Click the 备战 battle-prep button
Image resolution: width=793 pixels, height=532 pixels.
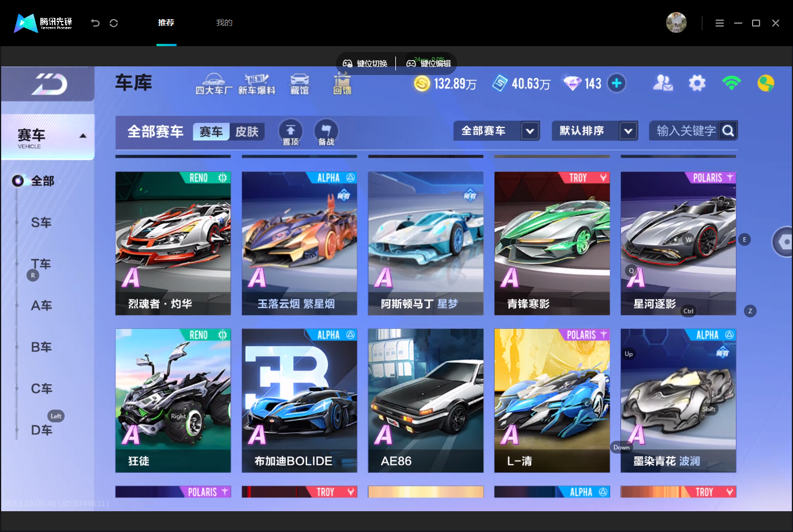point(326,133)
